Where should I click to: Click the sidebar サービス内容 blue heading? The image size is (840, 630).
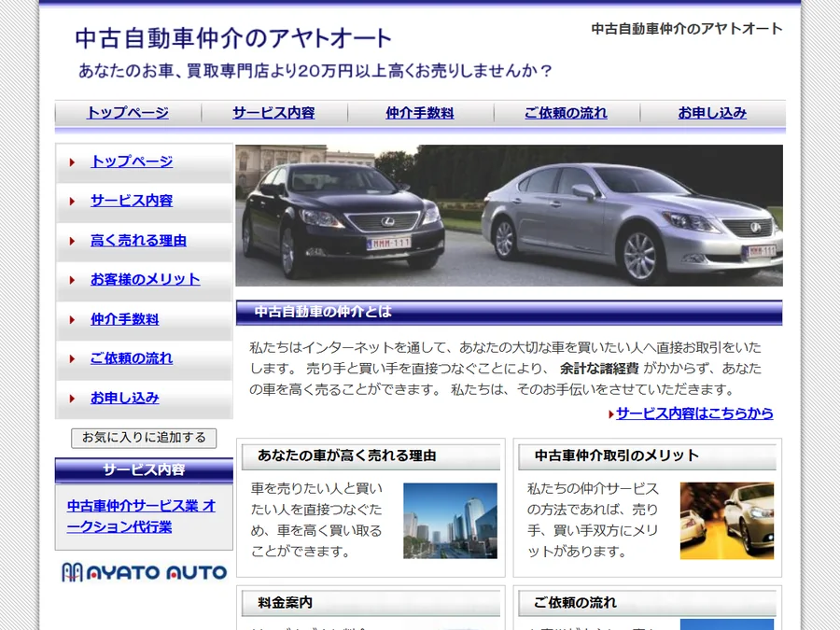[144, 470]
